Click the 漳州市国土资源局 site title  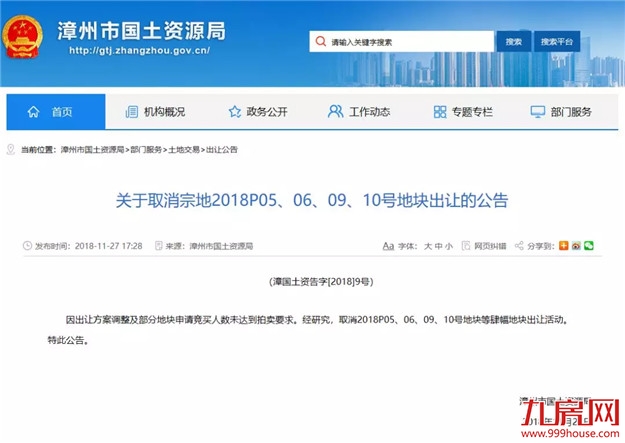142,31
